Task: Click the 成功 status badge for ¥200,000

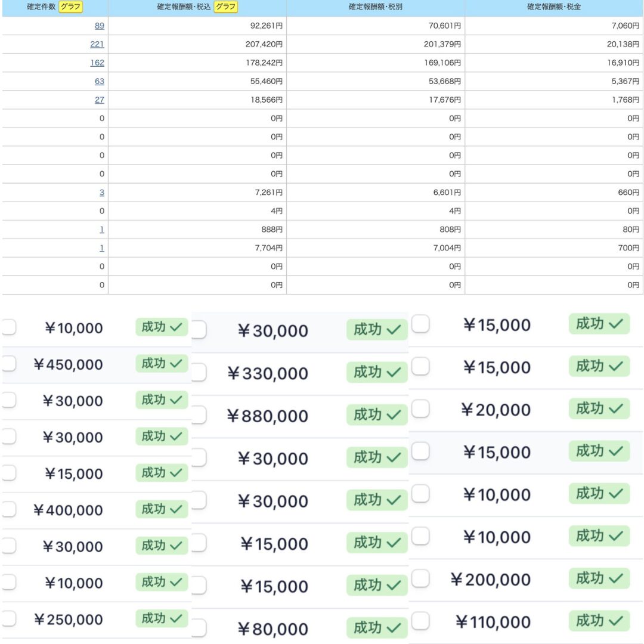Action: tap(599, 578)
